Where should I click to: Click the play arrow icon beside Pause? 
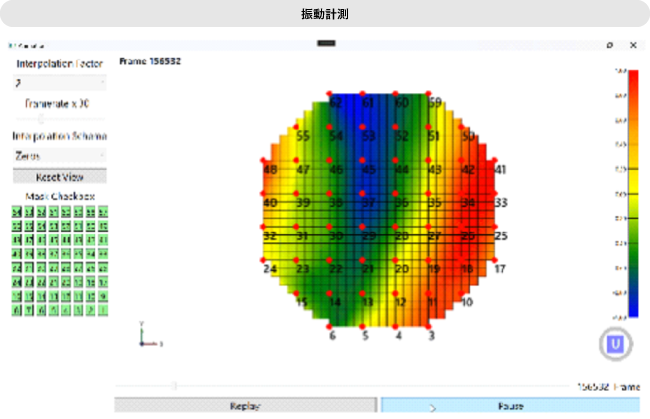click(431, 407)
